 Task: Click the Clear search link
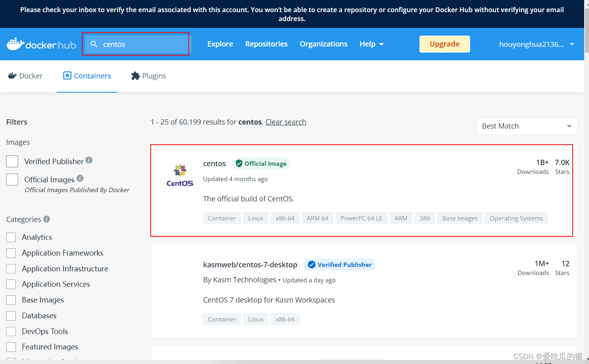click(286, 122)
